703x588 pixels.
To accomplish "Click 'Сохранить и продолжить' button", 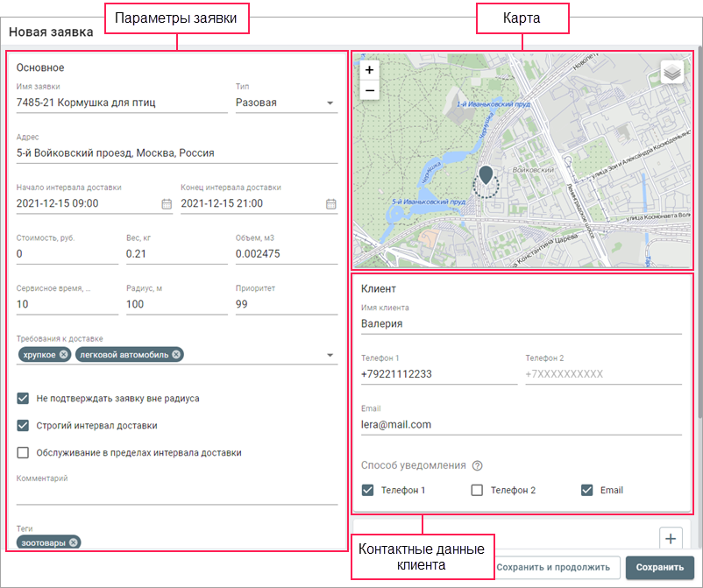I will point(558,567).
